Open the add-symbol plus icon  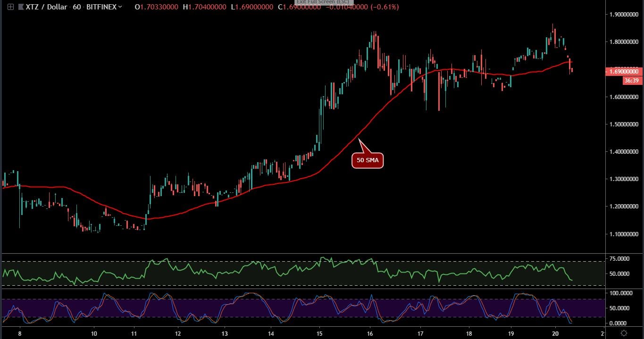coord(9,7)
